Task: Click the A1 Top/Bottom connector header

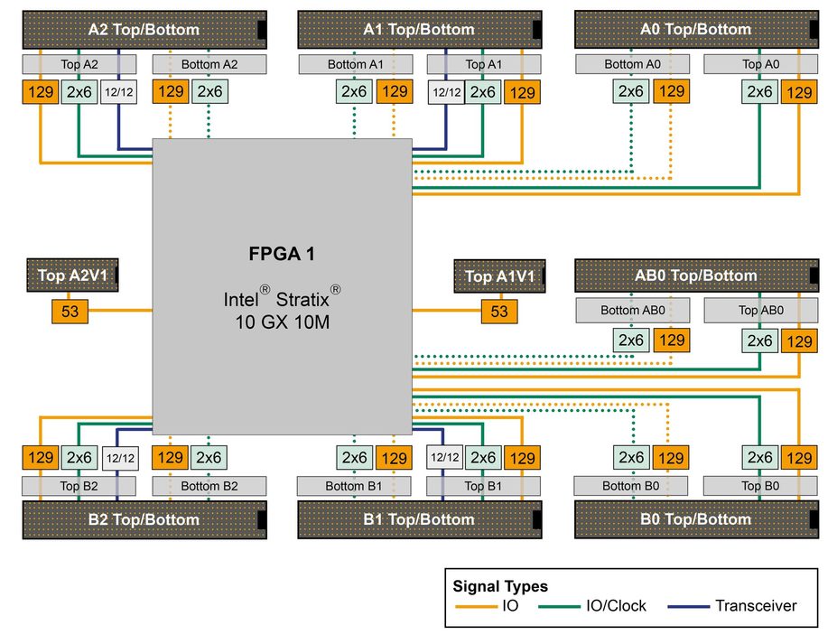Action: click(x=420, y=30)
